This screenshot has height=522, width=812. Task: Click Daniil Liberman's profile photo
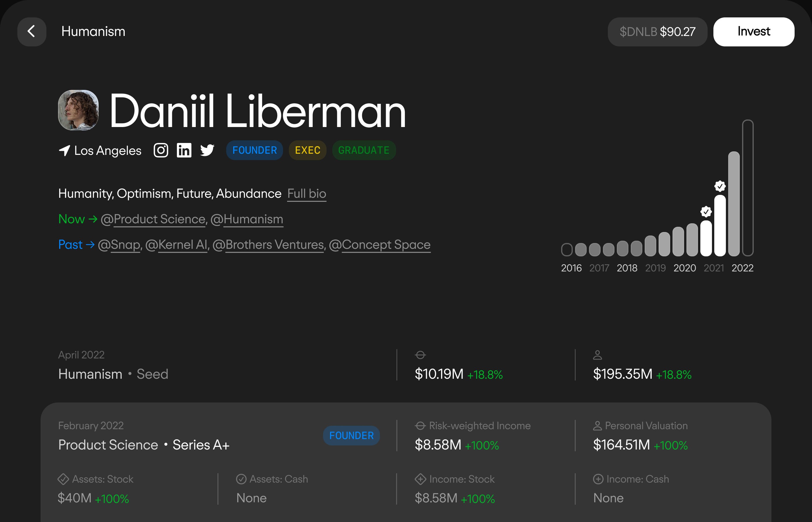coord(78,110)
